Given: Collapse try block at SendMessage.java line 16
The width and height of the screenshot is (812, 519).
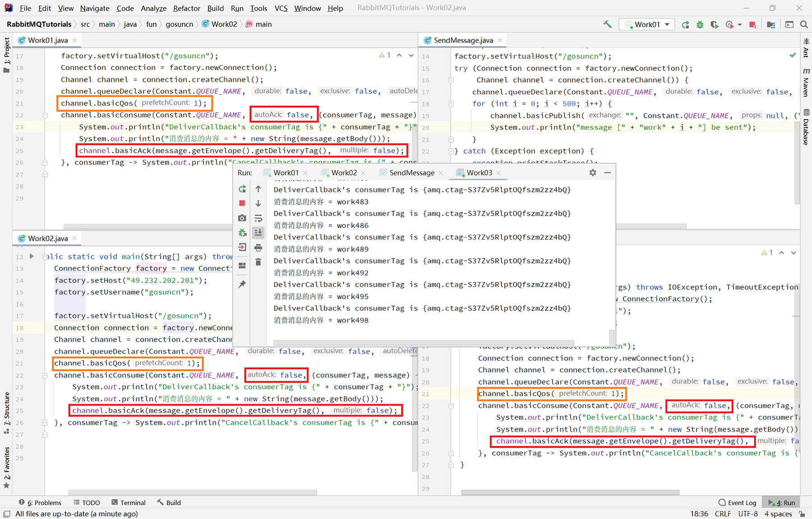Looking at the screenshot, I should point(451,80).
